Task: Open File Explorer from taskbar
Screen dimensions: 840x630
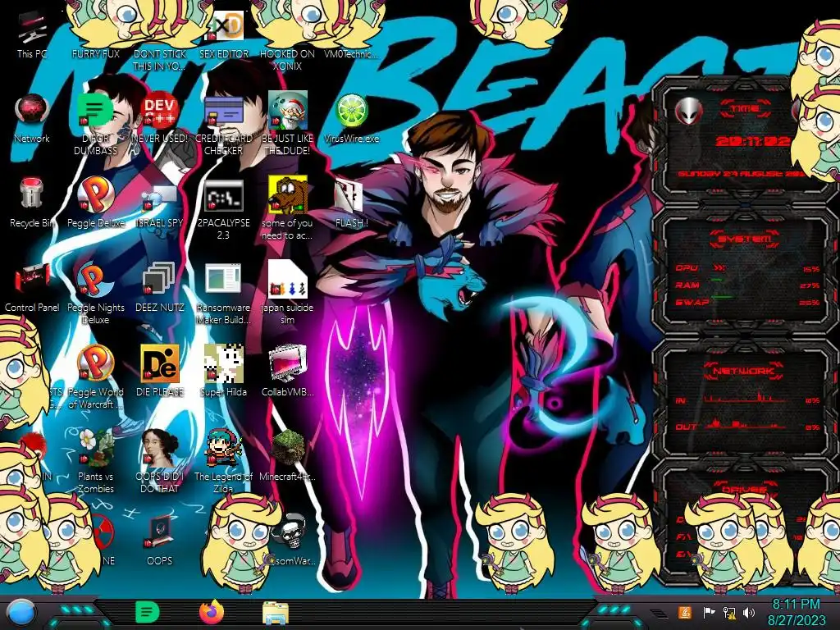Action: (276, 613)
